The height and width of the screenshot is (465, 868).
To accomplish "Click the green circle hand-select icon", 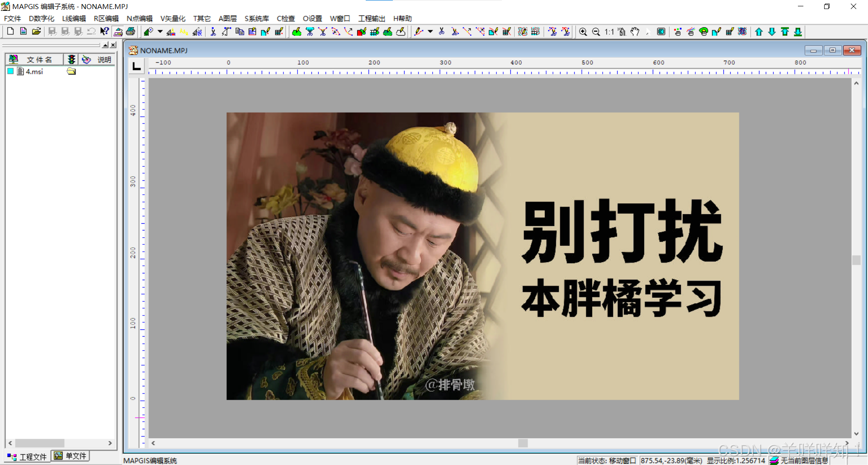I will 703,31.
